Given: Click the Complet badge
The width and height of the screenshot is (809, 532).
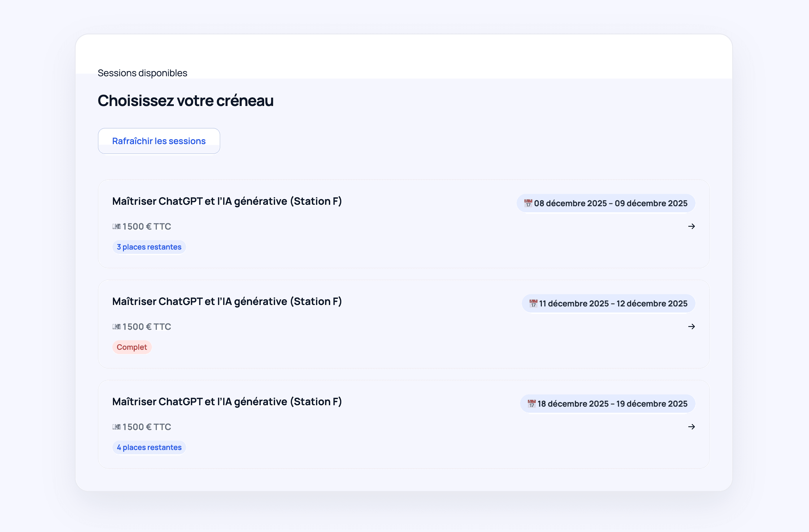Looking at the screenshot, I should point(132,347).
